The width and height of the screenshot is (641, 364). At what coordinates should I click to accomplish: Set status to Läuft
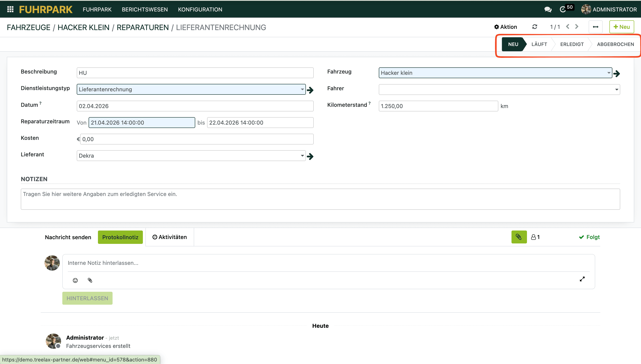click(x=539, y=44)
